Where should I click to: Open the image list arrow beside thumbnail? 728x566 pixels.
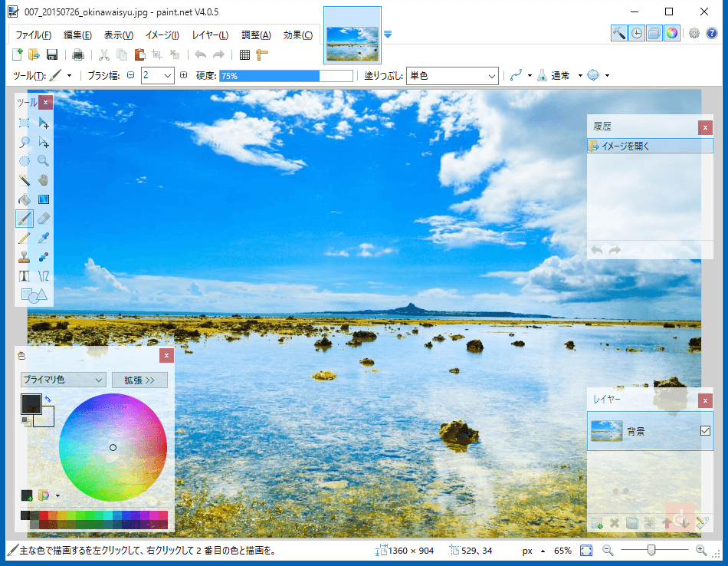[388, 35]
